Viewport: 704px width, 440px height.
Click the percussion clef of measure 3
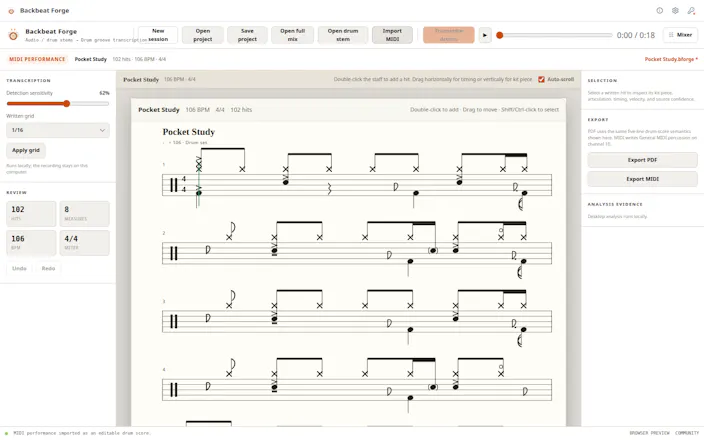173,321
